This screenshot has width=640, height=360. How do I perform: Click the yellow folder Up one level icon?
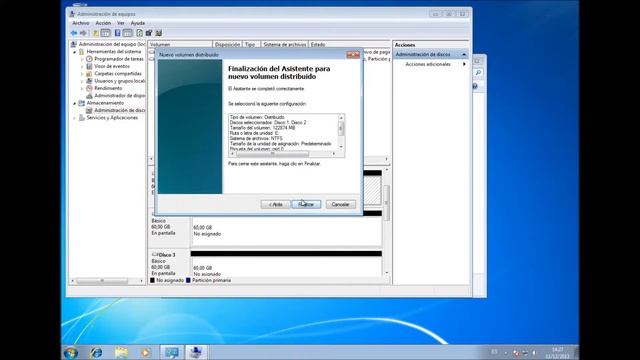[96, 33]
